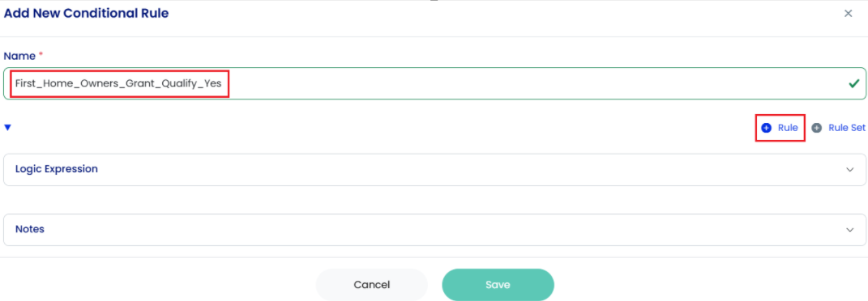Collapse the rules using the blue triangle
This screenshot has width=868, height=301.
(x=8, y=128)
